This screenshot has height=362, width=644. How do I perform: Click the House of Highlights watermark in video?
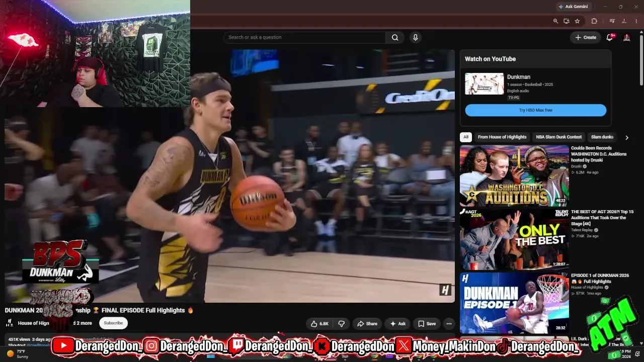click(x=445, y=290)
